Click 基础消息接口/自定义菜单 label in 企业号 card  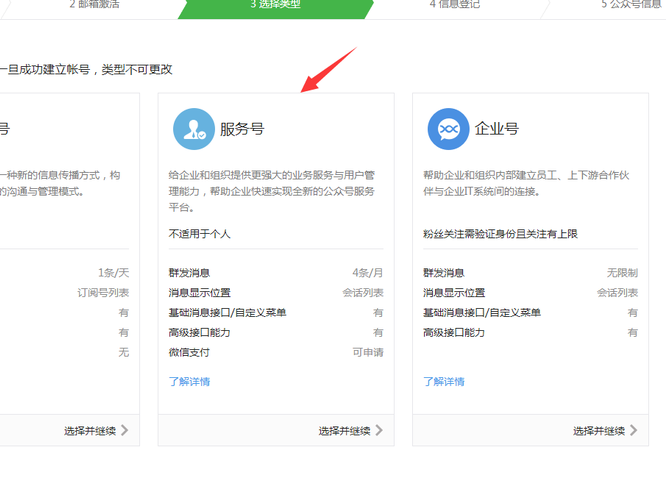(x=482, y=313)
